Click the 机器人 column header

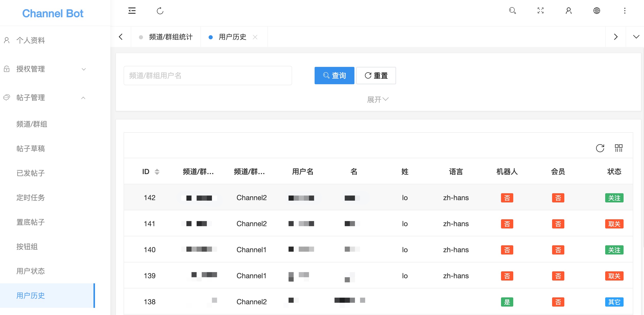(507, 172)
